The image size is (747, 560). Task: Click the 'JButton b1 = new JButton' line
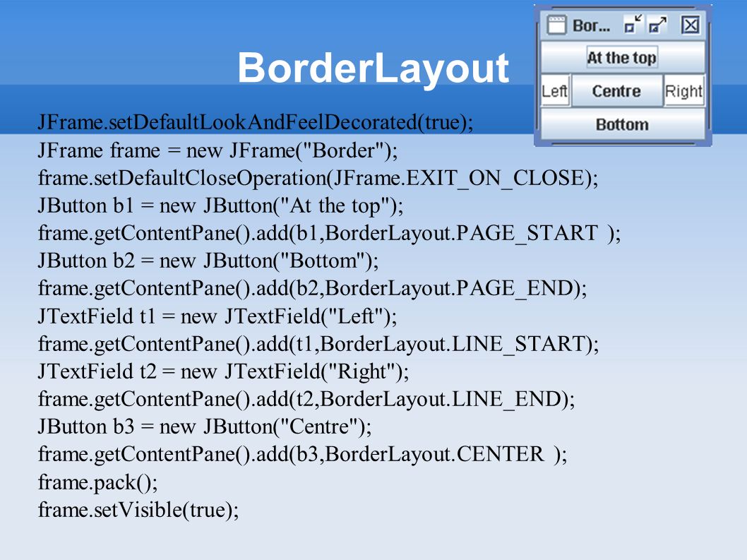220,206
